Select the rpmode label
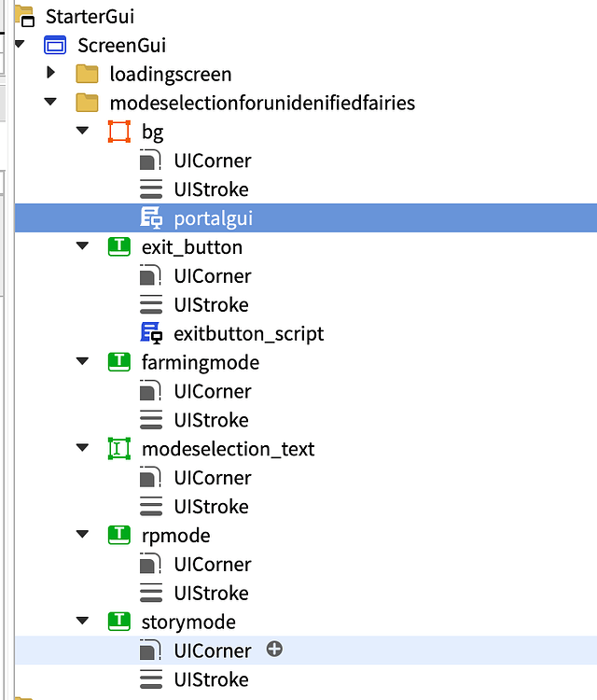Image resolution: width=597 pixels, height=700 pixels. click(175, 536)
